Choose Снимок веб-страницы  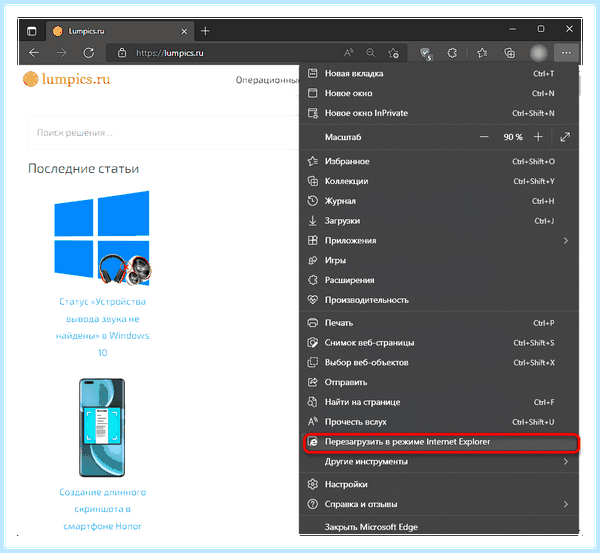tap(439, 343)
